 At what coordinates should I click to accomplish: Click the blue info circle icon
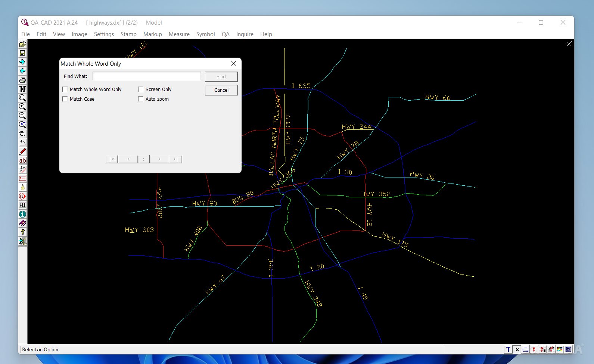point(22,214)
